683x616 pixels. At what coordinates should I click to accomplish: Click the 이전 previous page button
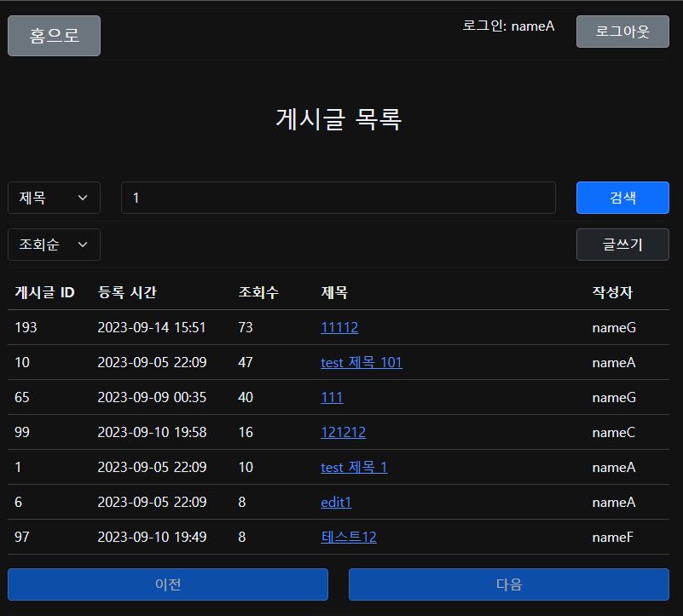click(x=168, y=584)
